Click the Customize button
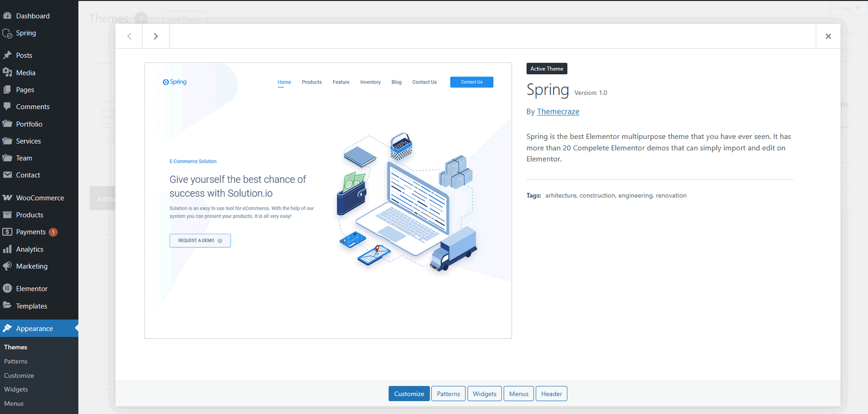868x414 pixels. pos(409,394)
